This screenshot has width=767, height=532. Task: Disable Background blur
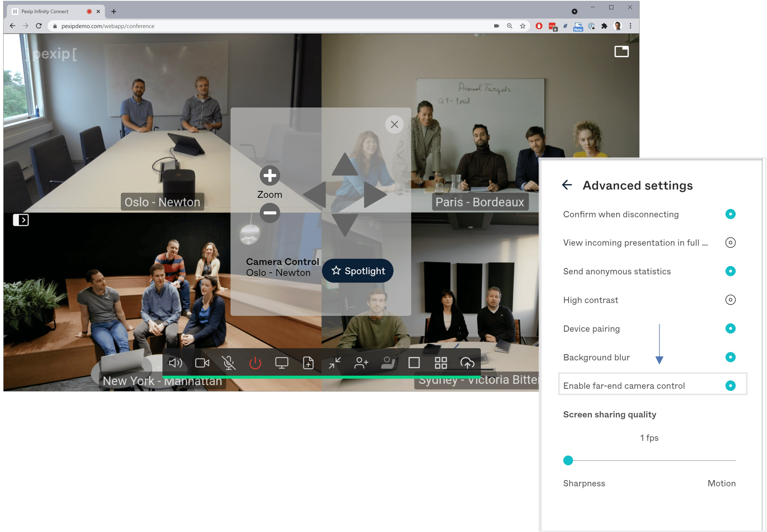[731, 357]
